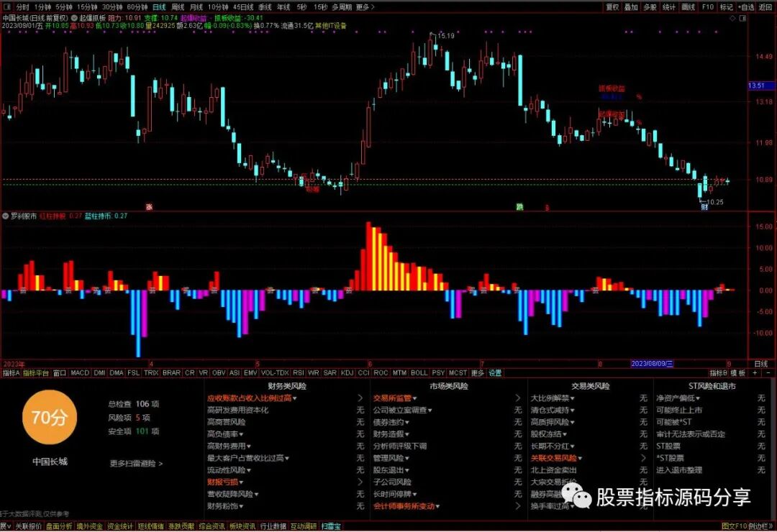Viewport: 777px width, 532px height.
Task: Select the 60分钟 period
Action: (137, 7)
